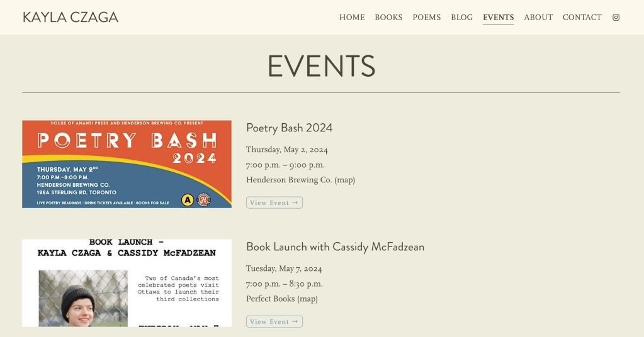Image resolution: width=644 pixels, height=337 pixels.
Task: Click the Kayla Czaga site title
Action: 71,18
